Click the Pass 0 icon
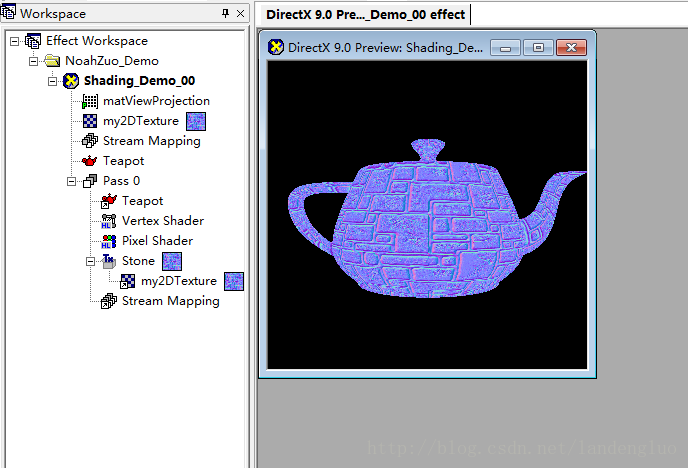 [x=90, y=181]
